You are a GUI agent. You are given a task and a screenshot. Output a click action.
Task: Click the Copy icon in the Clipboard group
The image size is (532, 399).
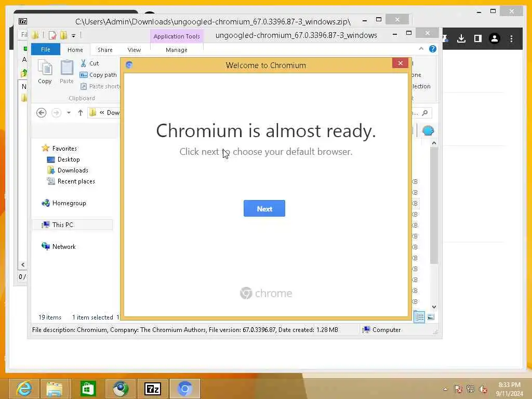pos(45,72)
